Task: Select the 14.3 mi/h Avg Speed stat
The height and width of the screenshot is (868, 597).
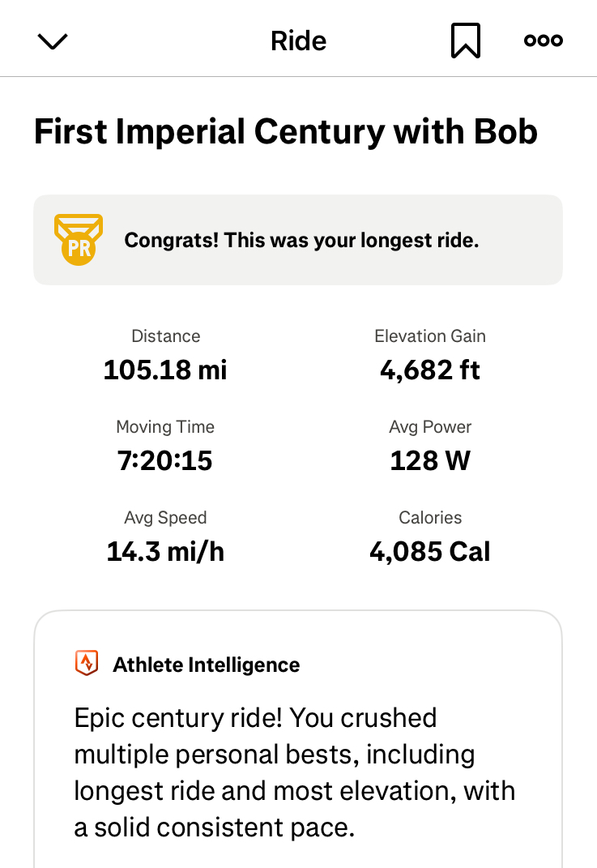Action: click(x=165, y=552)
